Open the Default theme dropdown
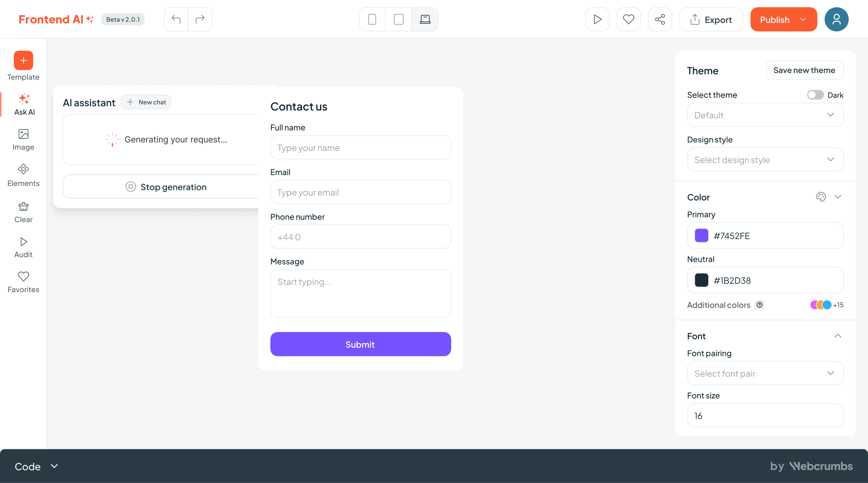The width and height of the screenshot is (868, 483). [x=765, y=115]
